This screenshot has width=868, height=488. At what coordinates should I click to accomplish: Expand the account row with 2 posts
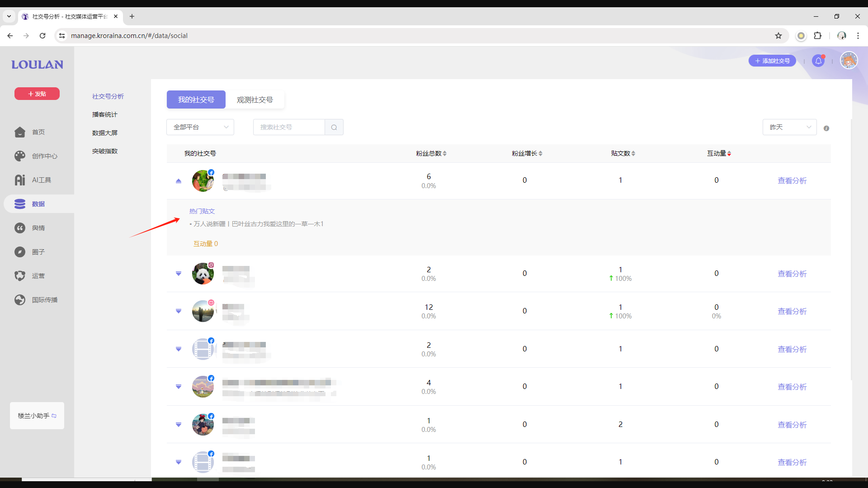(179, 425)
